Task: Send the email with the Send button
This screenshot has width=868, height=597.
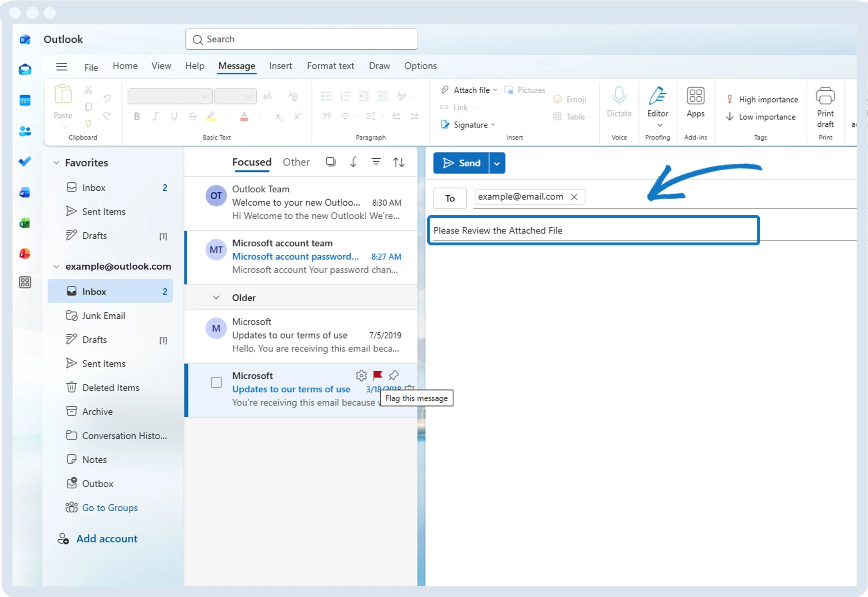Action: (461, 163)
